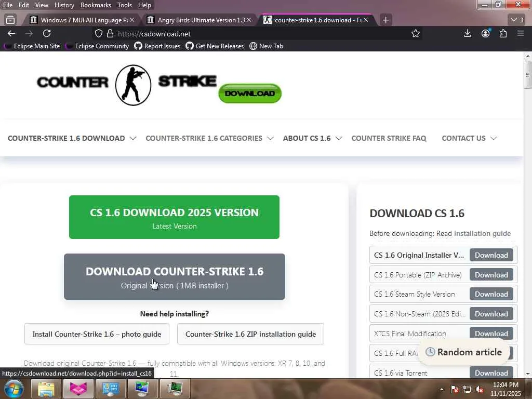This screenshot has width=532, height=399.
Task: Open the Firefox View icon beside the tabs
Action: tap(10, 20)
